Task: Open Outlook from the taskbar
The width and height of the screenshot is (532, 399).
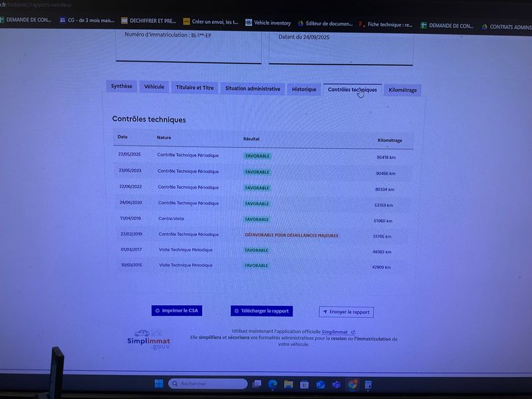Action: click(x=321, y=384)
